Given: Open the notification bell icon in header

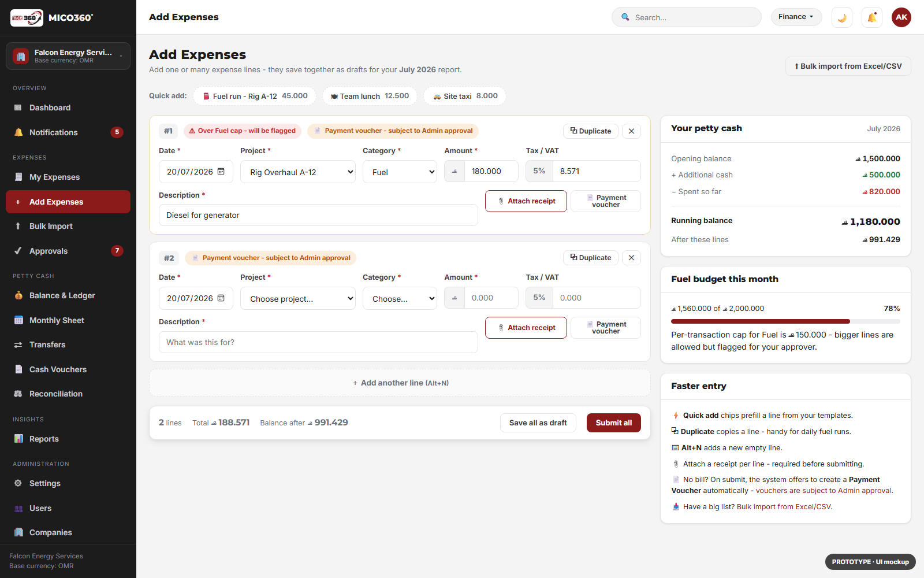Looking at the screenshot, I should point(872,17).
